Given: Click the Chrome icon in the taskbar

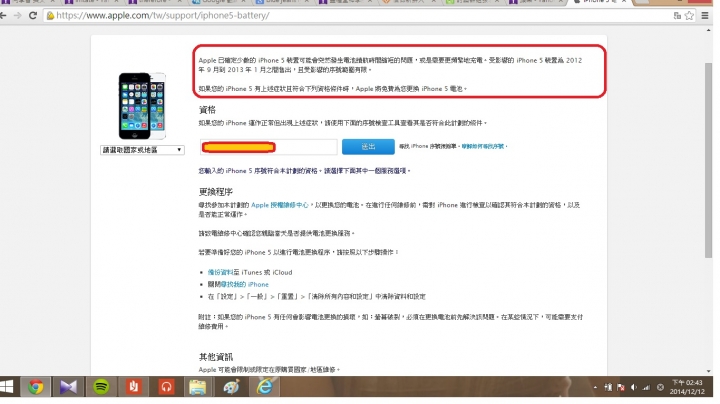Looking at the screenshot, I should [x=35, y=387].
